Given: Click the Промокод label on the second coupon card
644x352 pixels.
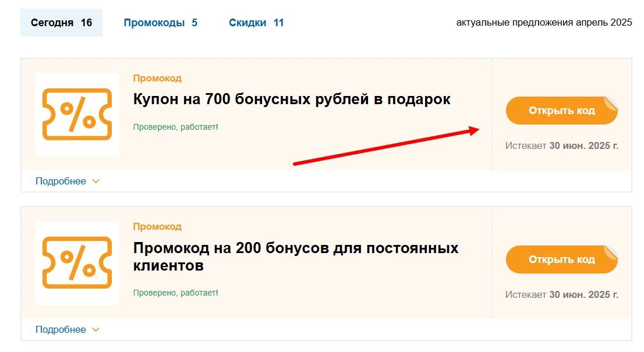Looking at the screenshot, I should pyautogui.click(x=157, y=226).
